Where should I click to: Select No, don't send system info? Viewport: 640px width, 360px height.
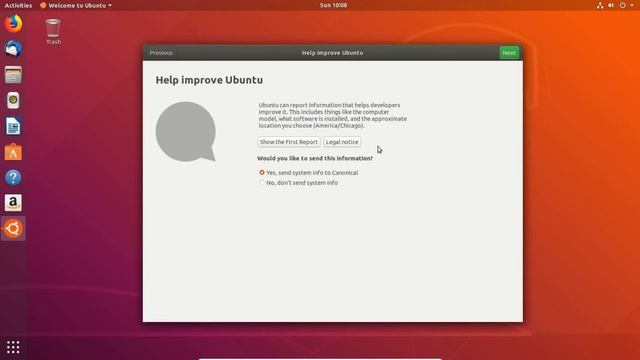pyautogui.click(x=298, y=183)
